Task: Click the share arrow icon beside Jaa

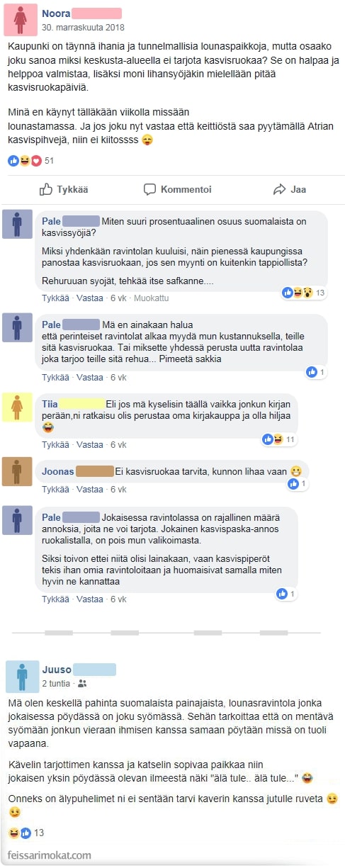Action: [x=279, y=189]
